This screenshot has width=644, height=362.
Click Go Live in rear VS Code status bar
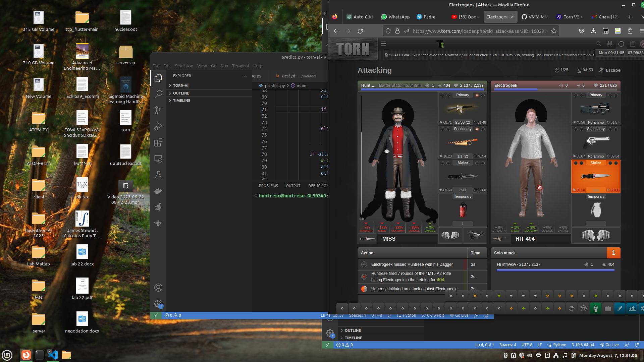(x=609, y=345)
